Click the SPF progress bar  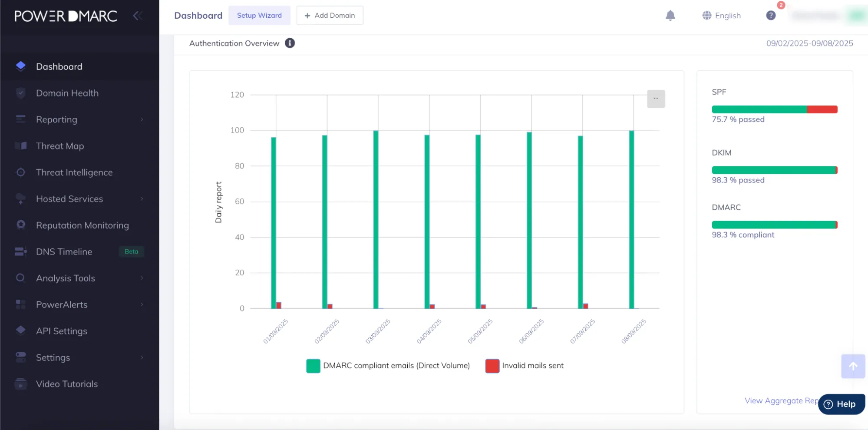click(x=775, y=109)
